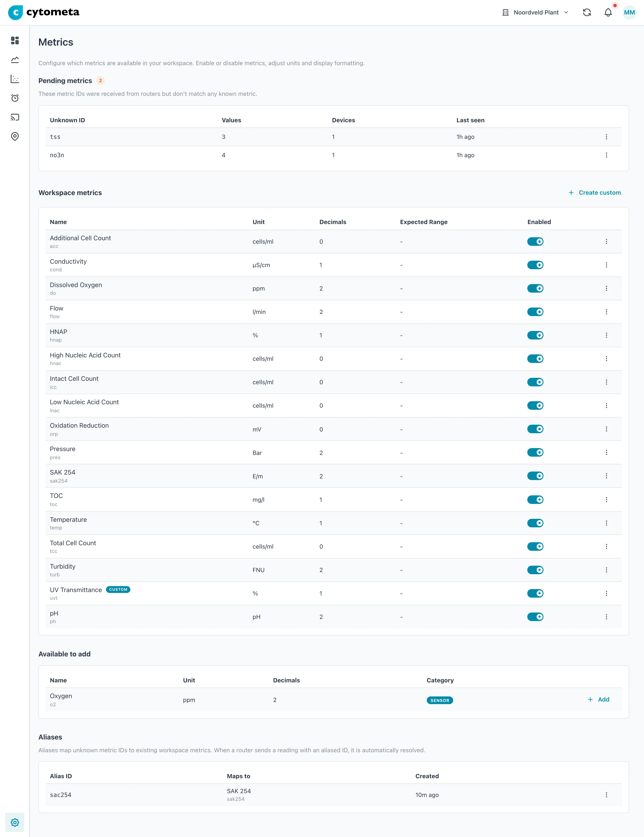Disable the Conductivity metric toggle

click(x=535, y=265)
